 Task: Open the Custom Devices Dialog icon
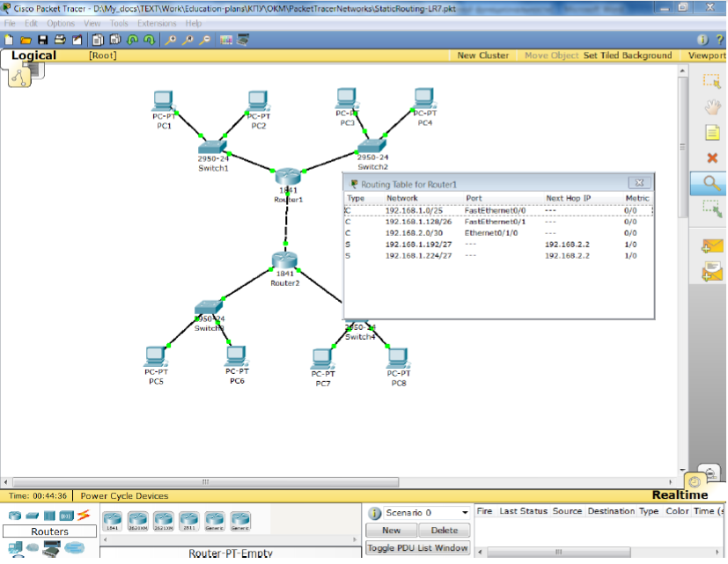point(243,40)
